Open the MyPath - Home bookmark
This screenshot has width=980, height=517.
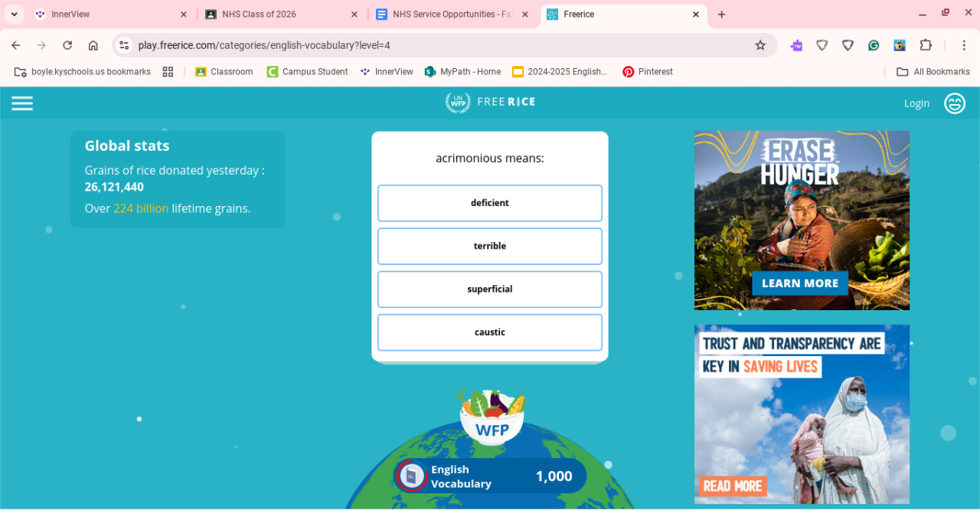462,71
